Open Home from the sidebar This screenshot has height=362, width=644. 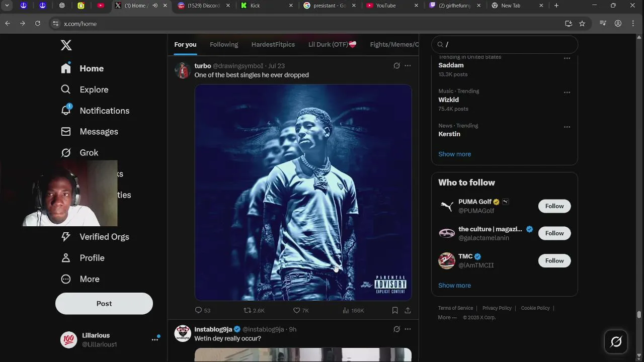tap(82, 68)
